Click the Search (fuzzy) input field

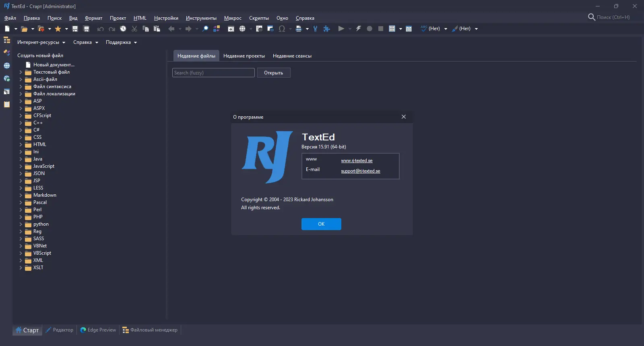click(x=213, y=73)
